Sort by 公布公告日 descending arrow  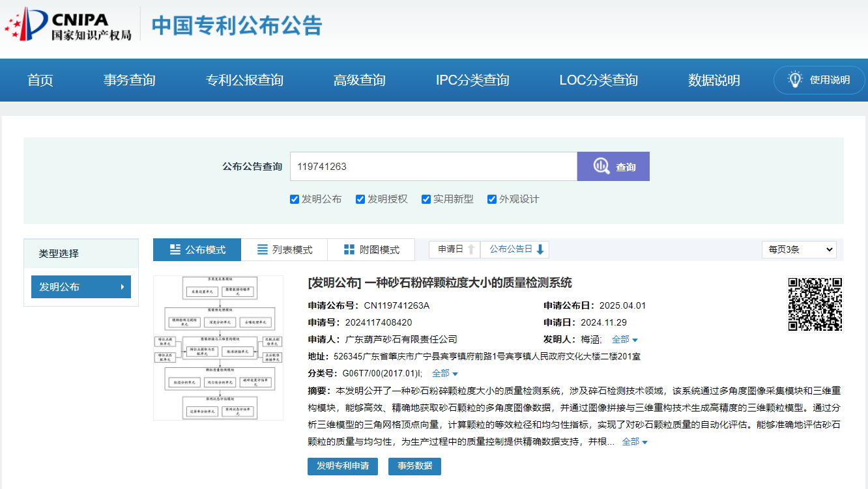(x=540, y=249)
